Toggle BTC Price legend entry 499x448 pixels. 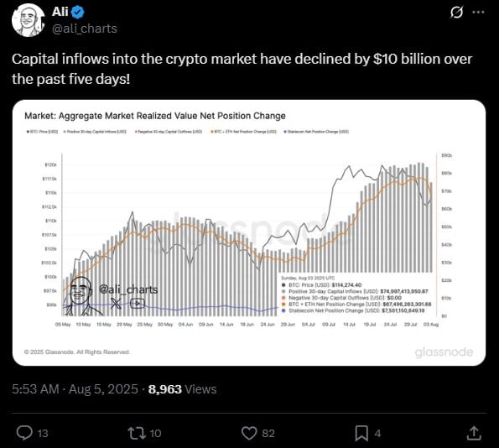point(42,132)
